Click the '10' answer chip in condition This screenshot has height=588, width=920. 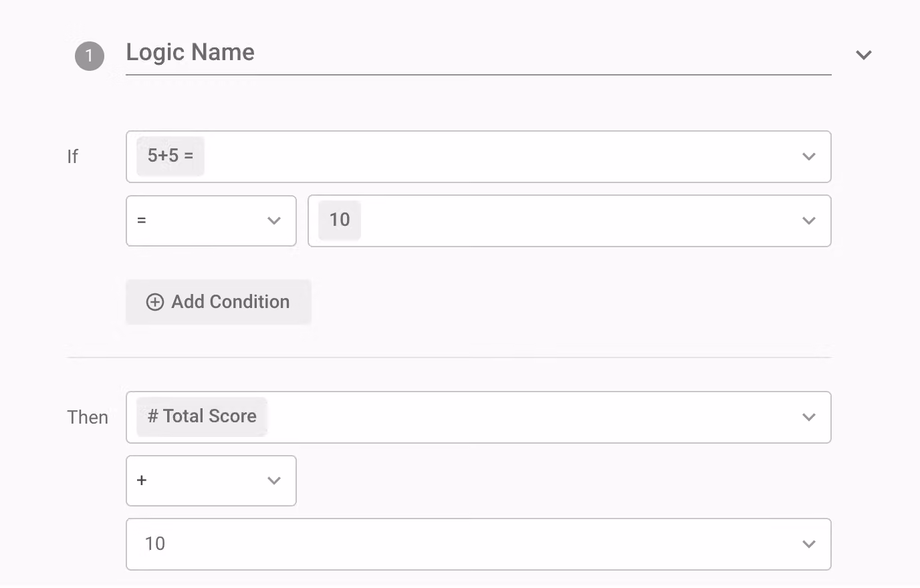pyautogui.click(x=340, y=220)
